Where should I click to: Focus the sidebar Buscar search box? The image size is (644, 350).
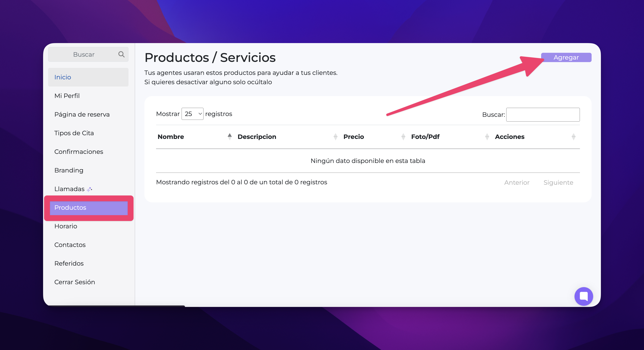(88, 55)
